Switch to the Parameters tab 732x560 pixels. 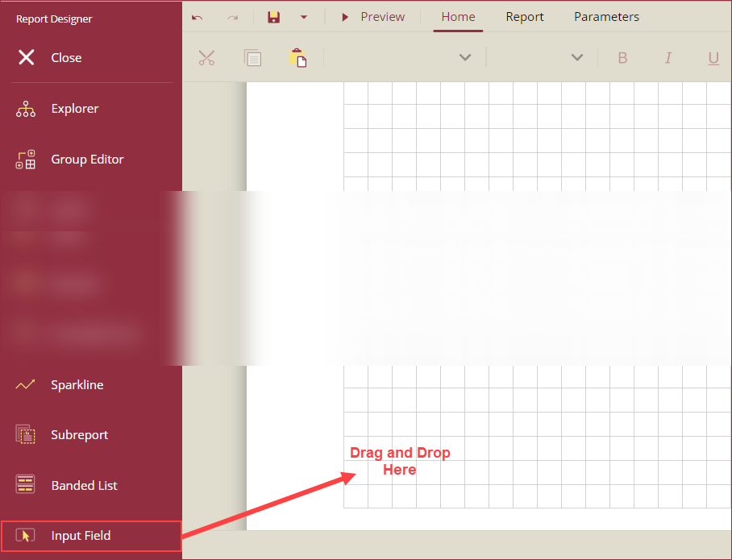606,17
